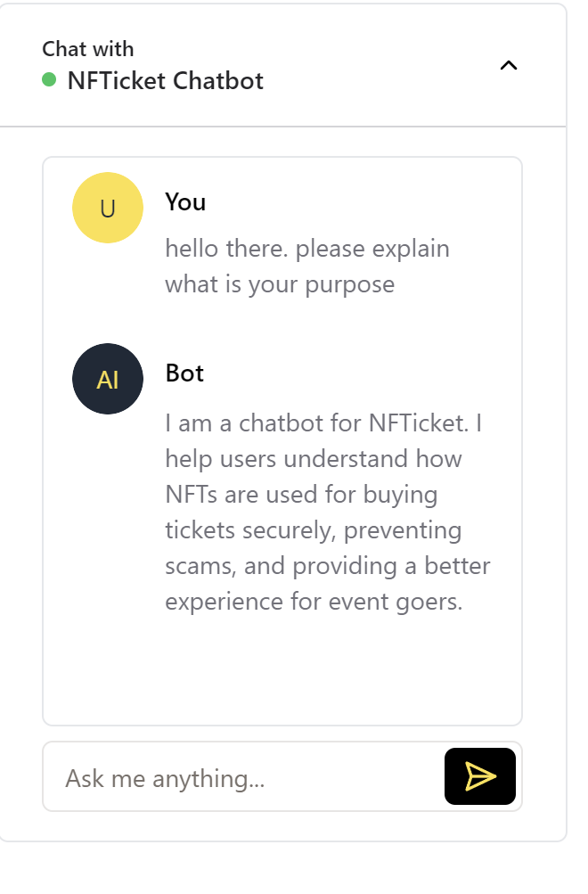Click the 'NFTicket Chatbot' title
Screen dimensions: 588x894
pyautogui.click(x=165, y=80)
